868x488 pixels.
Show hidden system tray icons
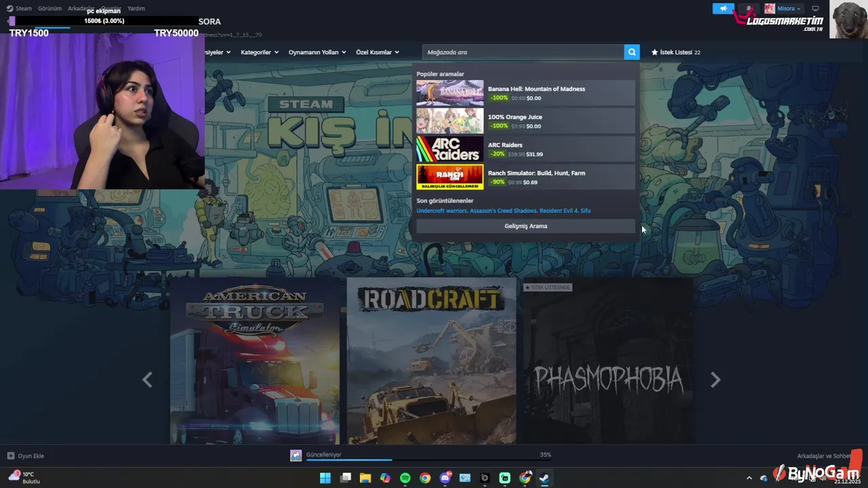(749, 478)
